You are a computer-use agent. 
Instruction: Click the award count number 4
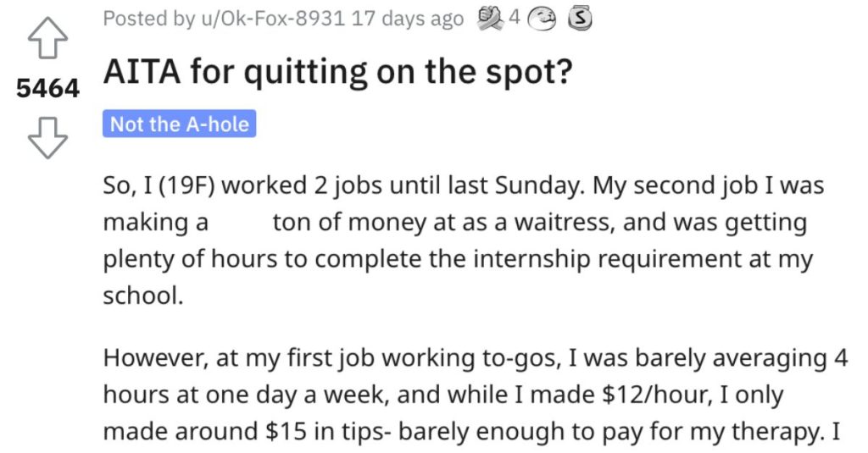[x=515, y=19]
